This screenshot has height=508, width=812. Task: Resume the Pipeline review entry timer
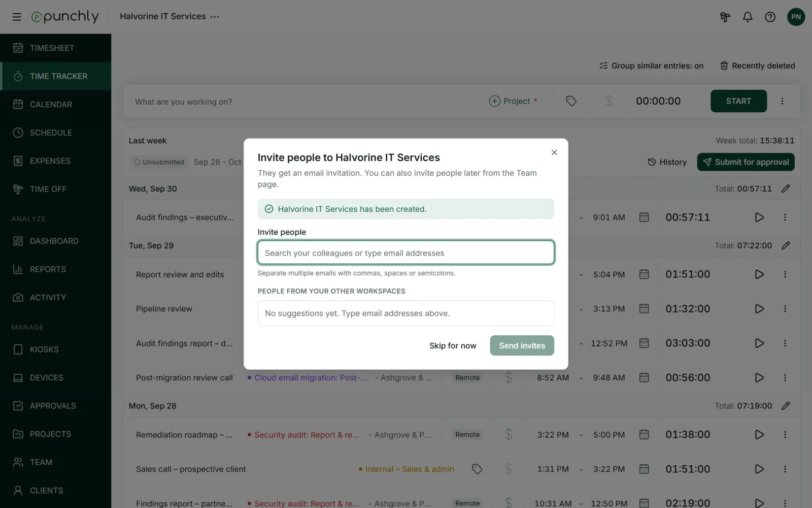pyautogui.click(x=759, y=309)
